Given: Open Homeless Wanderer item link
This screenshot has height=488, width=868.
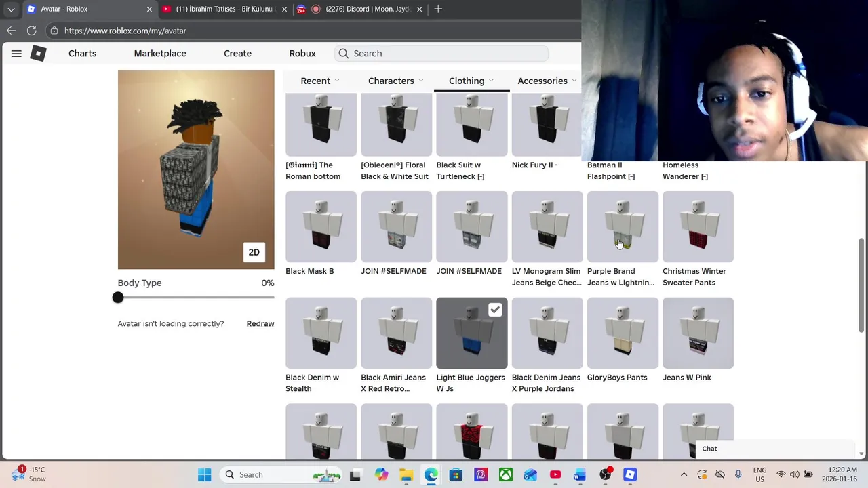Looking at the screenshot, I should (x=685, y=171).
